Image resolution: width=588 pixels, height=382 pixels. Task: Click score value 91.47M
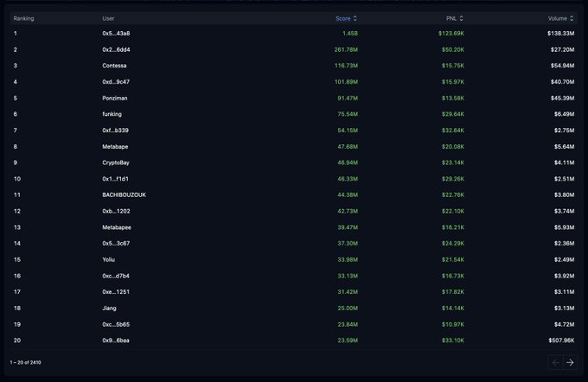348,99
